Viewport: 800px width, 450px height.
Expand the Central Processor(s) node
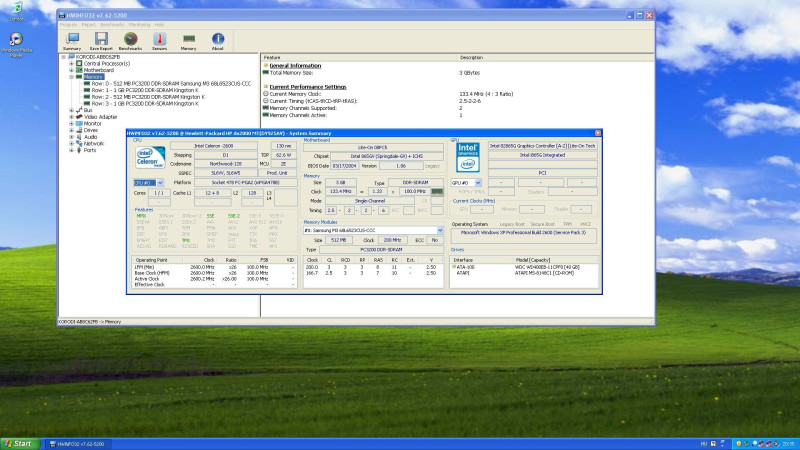tap(71, 64)
